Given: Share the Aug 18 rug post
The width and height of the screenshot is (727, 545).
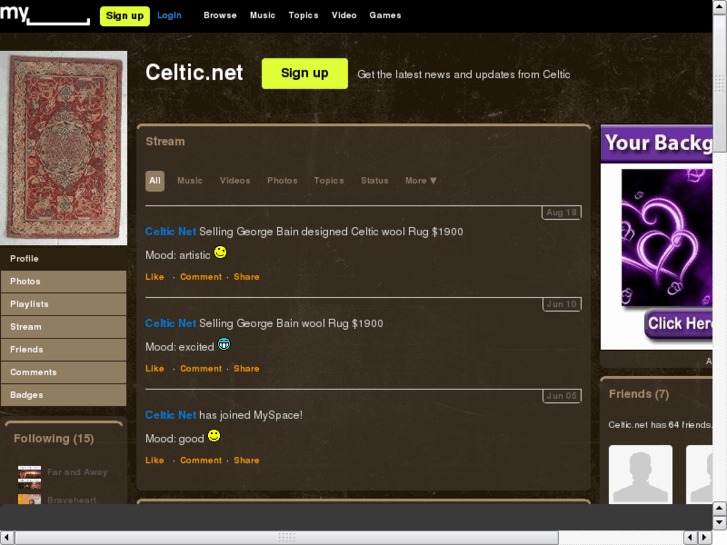Looking at the screenshot, I should point(246,277).
